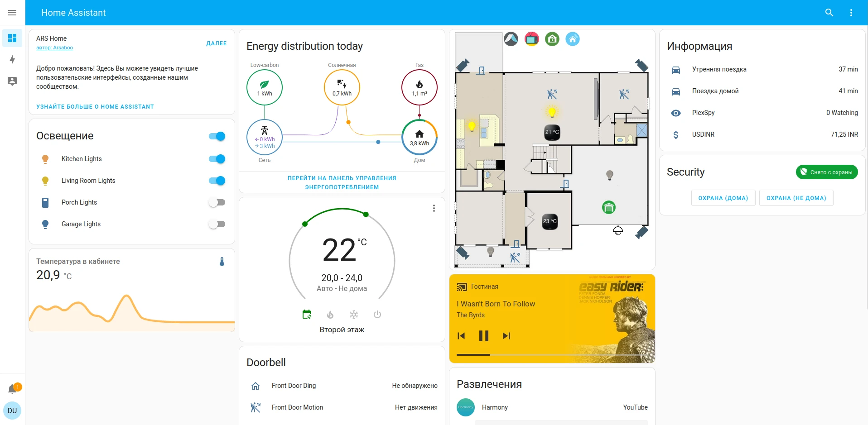The width and height of the screenshot is (868, 425).
Task: Open thermostat card three-dot menu
Action: [434, 208]
